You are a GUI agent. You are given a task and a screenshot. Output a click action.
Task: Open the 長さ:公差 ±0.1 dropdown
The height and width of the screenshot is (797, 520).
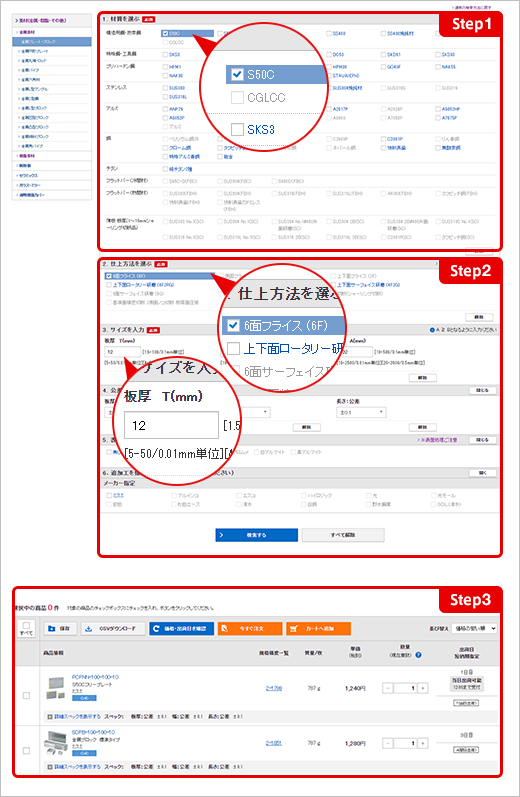[361, 412]
